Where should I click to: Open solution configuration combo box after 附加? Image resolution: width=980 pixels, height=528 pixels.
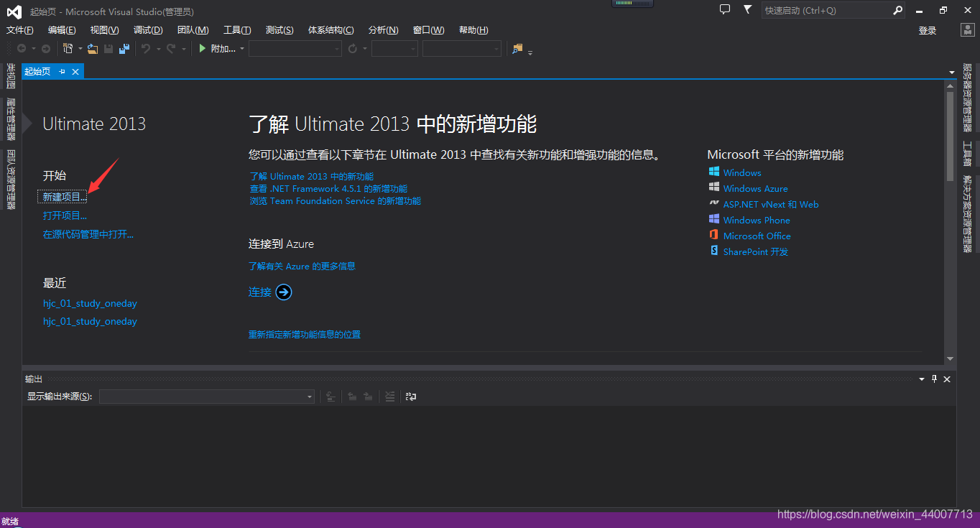pos(295,49)
